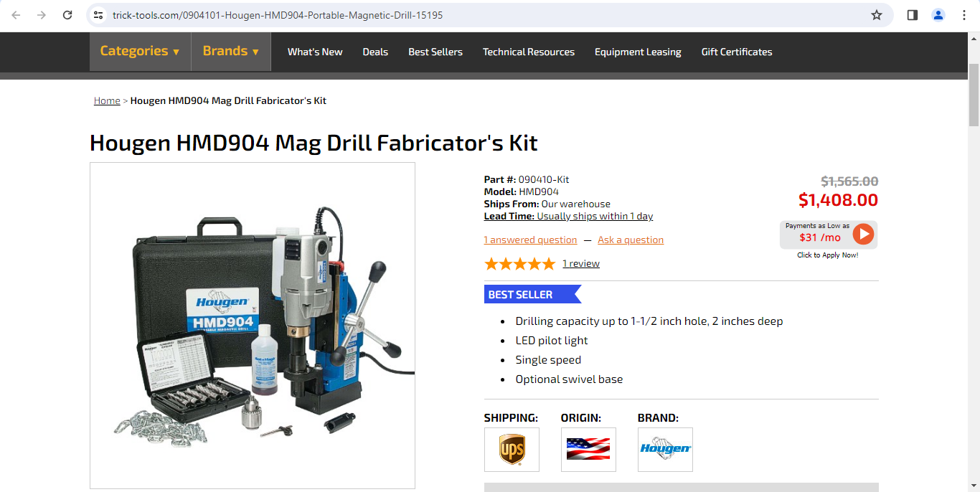Open the Technical Resources menu item

tap(529, 52)
